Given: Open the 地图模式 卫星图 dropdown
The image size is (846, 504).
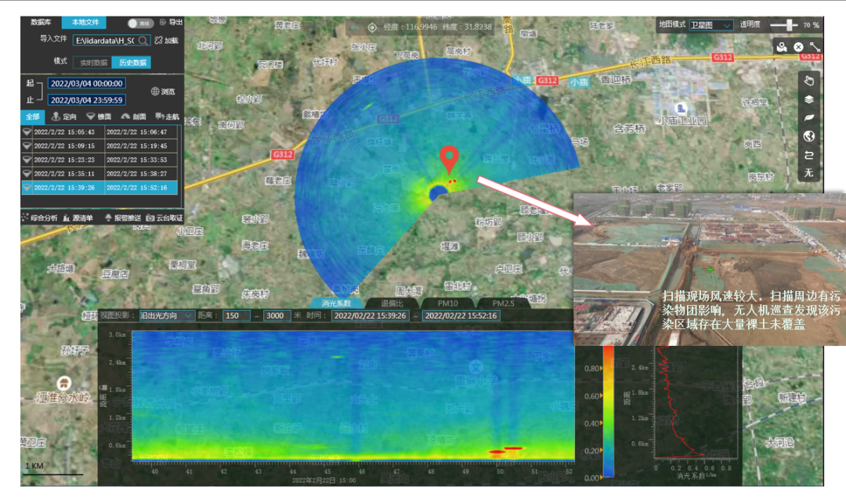Looking at the screenshot, I should click(710, 25).
